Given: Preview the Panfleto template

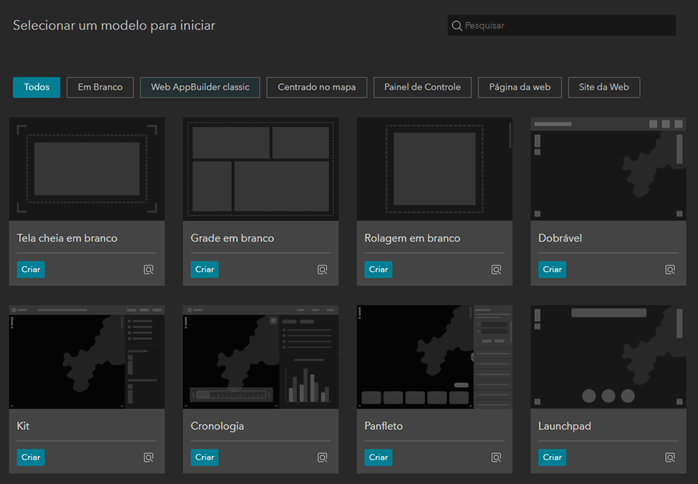Looking at the screenshot, I should coord(496,457).
